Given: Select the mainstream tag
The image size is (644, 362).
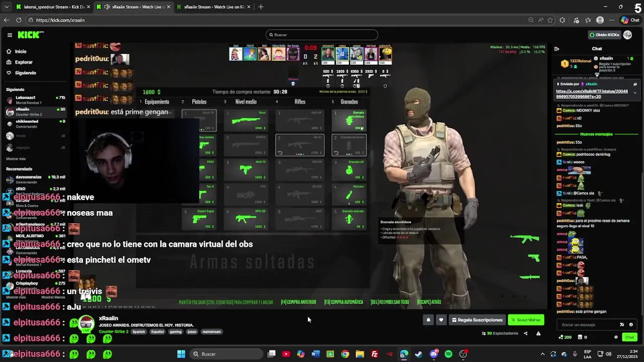Looking at the screenshot, I should click(211, 332).
